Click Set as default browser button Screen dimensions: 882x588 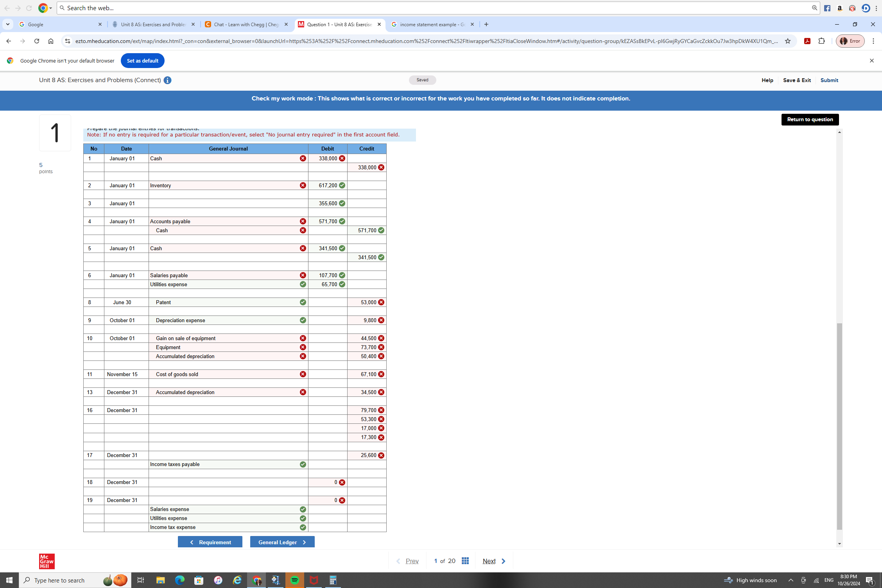[x=142, y=61]
